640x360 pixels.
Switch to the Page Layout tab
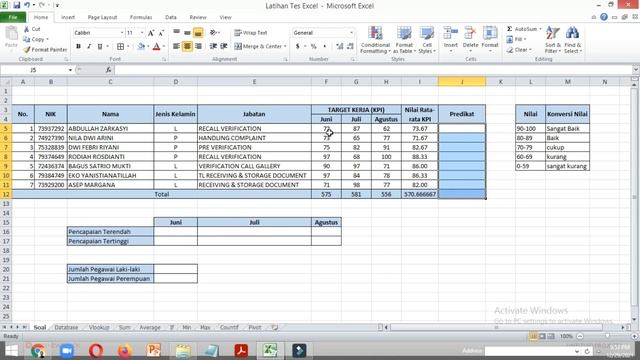pos(102,17)
